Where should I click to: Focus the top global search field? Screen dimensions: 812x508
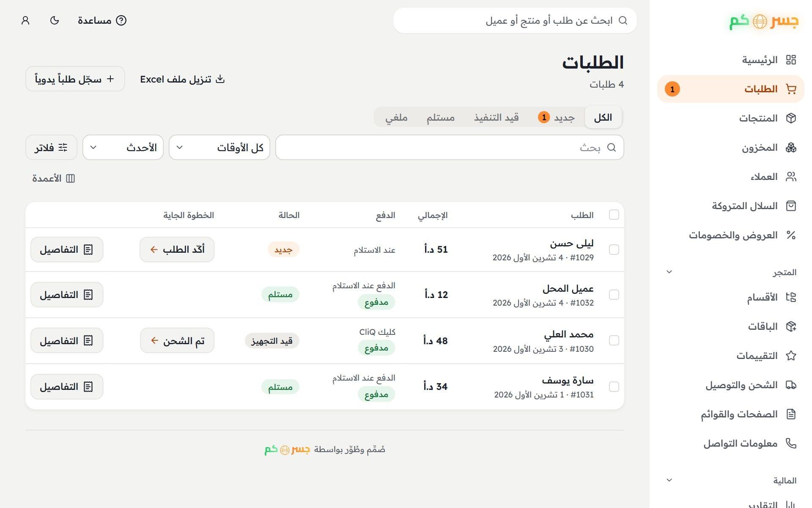pyautogui.click(x=515, y=20)
